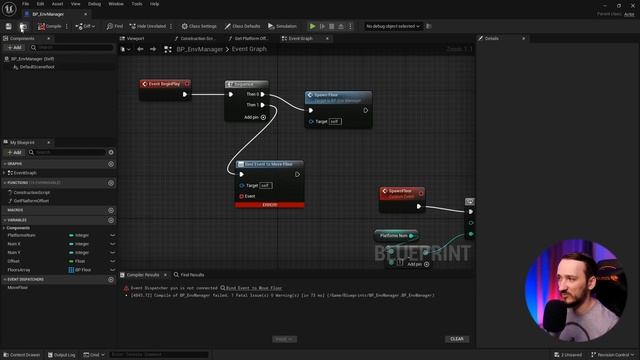Switch to the Get Platform Offset tab
Viewport: 640px width, 360px height.
(248, 38)
